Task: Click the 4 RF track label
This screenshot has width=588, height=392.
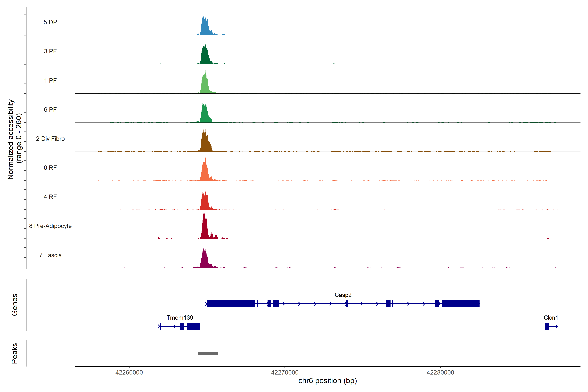Action: [x=50, y=197]
